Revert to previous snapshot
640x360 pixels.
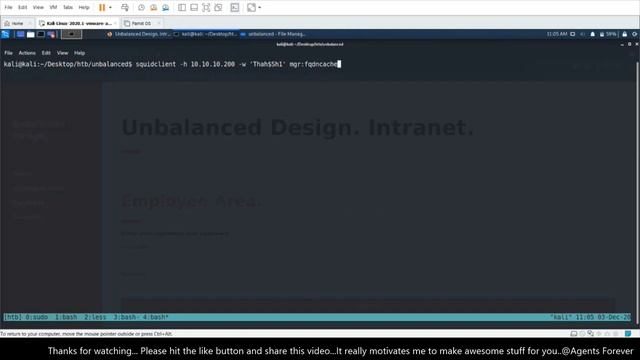(x=153, y=7)
